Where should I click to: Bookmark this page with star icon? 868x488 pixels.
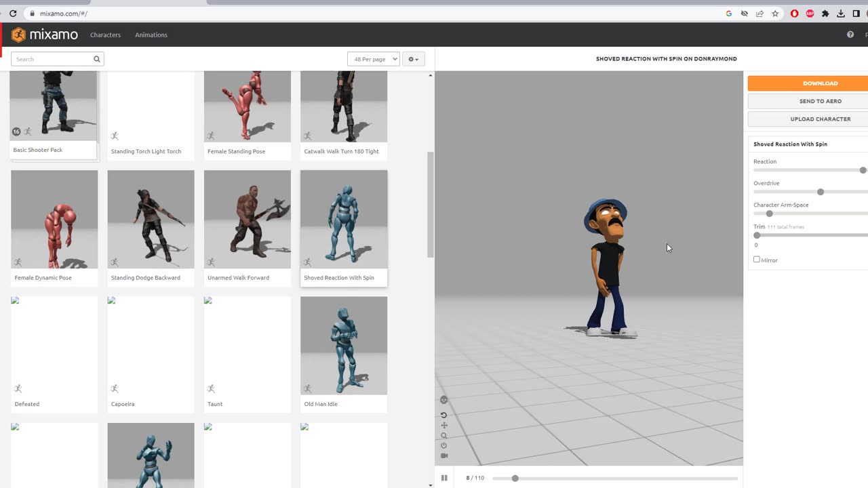pos(775,14)
